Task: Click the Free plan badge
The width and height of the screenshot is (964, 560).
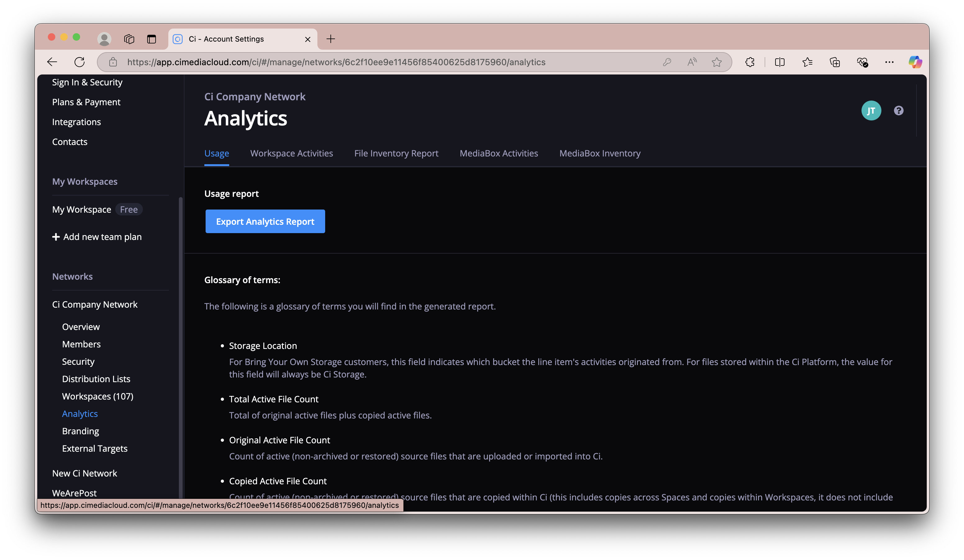Action: (x=129, y=210)
